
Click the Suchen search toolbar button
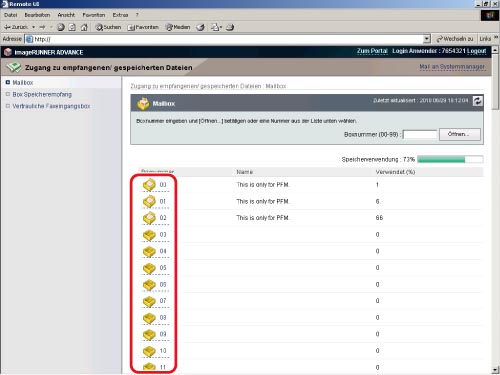(x=108, y=27)
